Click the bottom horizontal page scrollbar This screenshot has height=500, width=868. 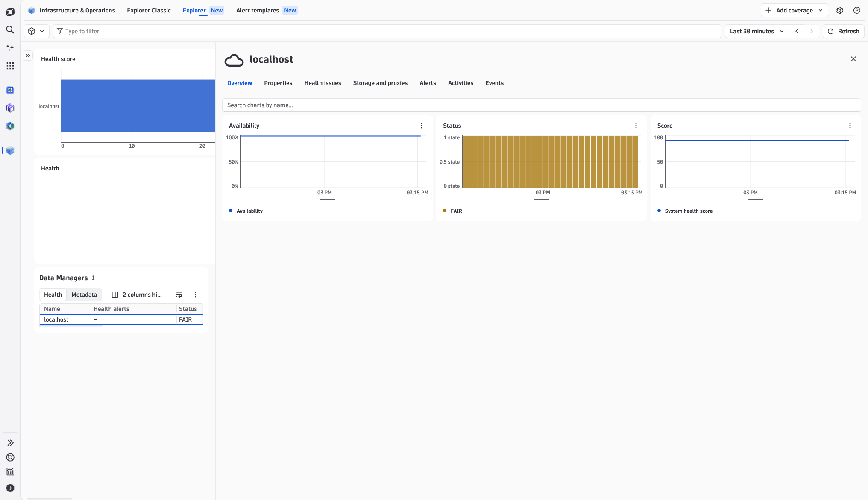click(x=50, y=498)
